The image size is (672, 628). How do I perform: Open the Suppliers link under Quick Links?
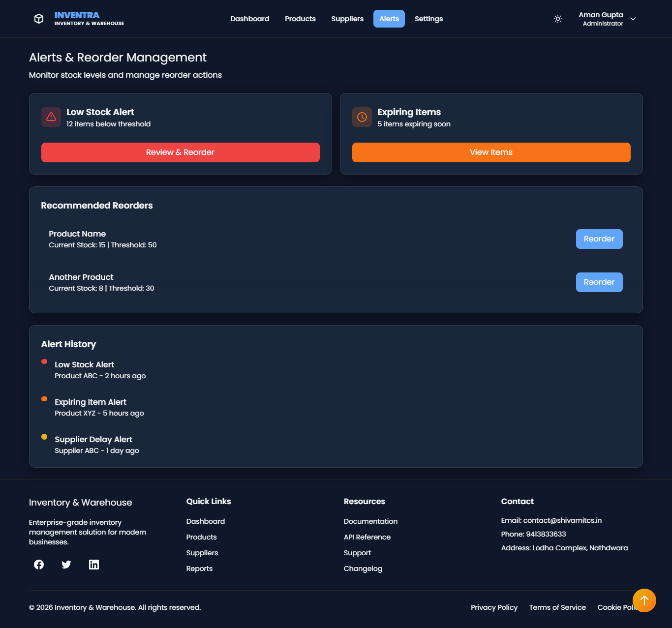pyautogui.click(x=202, y=553)
